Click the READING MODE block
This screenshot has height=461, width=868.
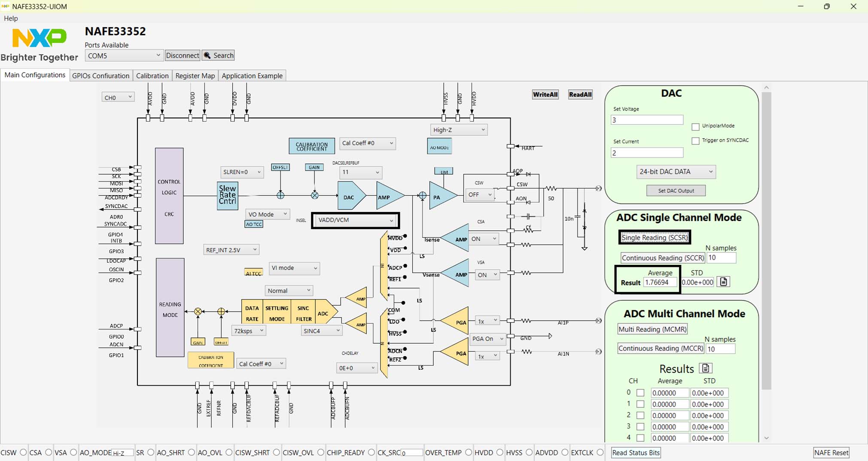pyautogui.click(x=170, y=307)
